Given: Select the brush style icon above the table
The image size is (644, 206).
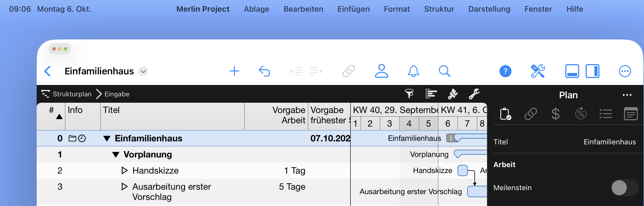Looking at the screenshot, I should [x=452, y=94].
